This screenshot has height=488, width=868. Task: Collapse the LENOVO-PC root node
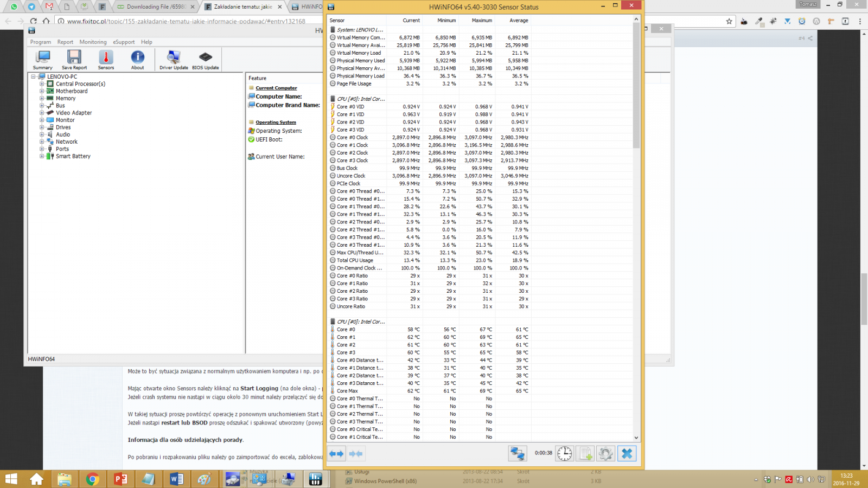pos(33,76)
